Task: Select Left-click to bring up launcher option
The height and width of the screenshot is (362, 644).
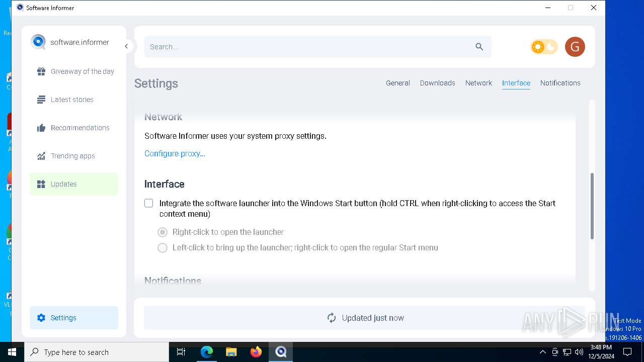Action: pos(163,248)
